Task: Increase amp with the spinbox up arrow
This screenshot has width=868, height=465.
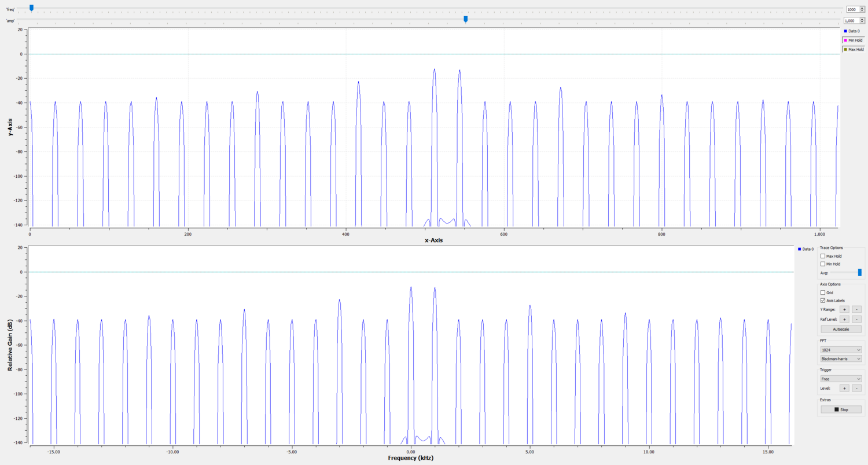Action: pyautogui.click(x=862, y=20)
